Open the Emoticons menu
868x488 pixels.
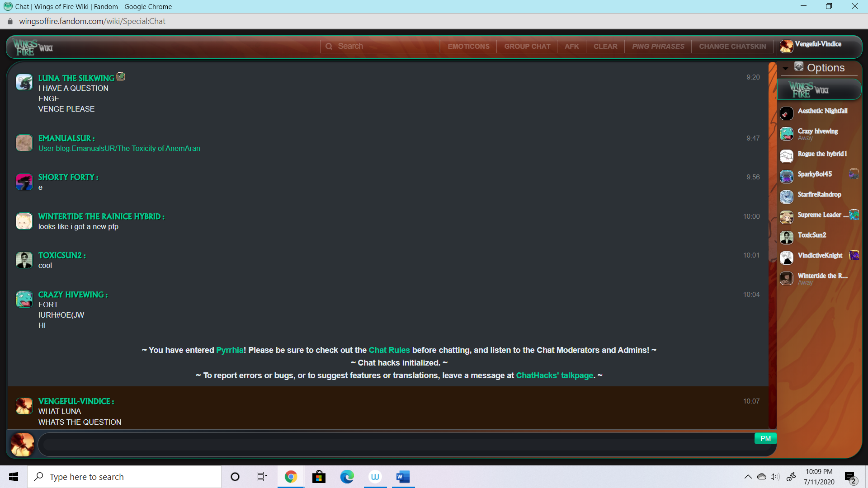[x=468, y=47]
